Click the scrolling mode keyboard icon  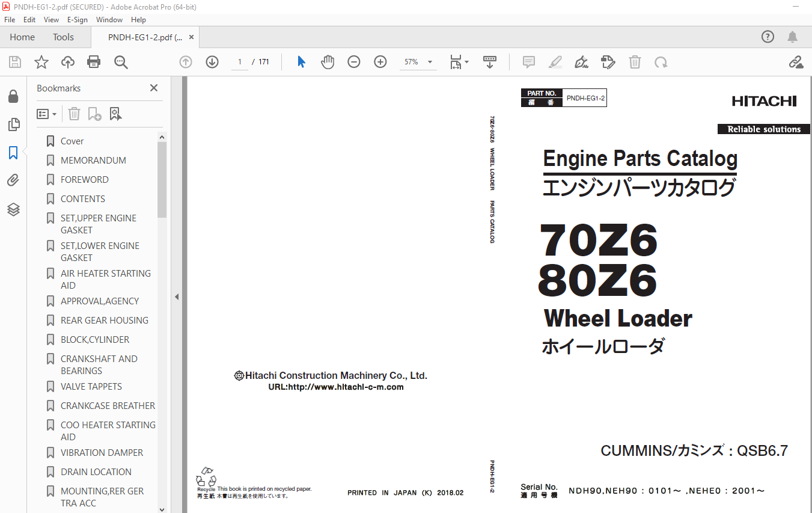tap(490, 62)
